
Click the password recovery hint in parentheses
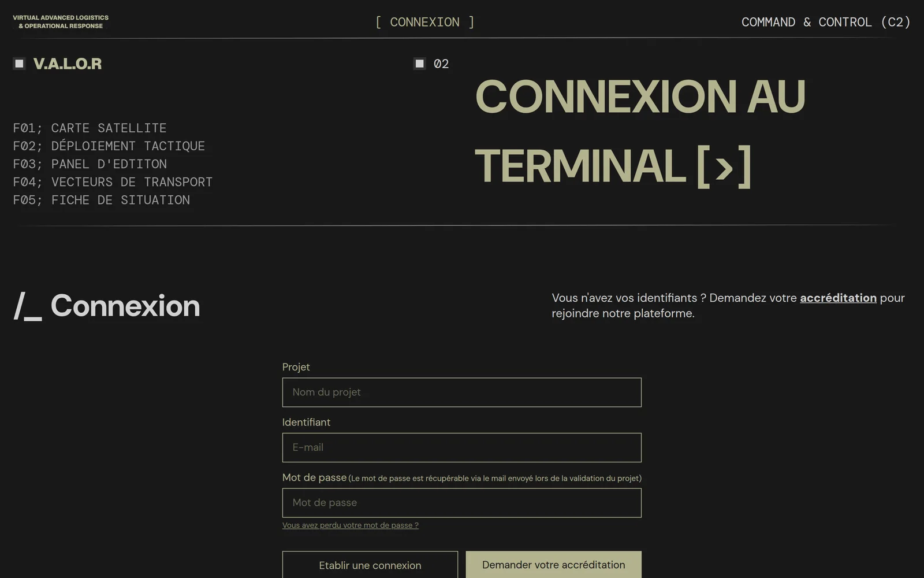(495, 479)
